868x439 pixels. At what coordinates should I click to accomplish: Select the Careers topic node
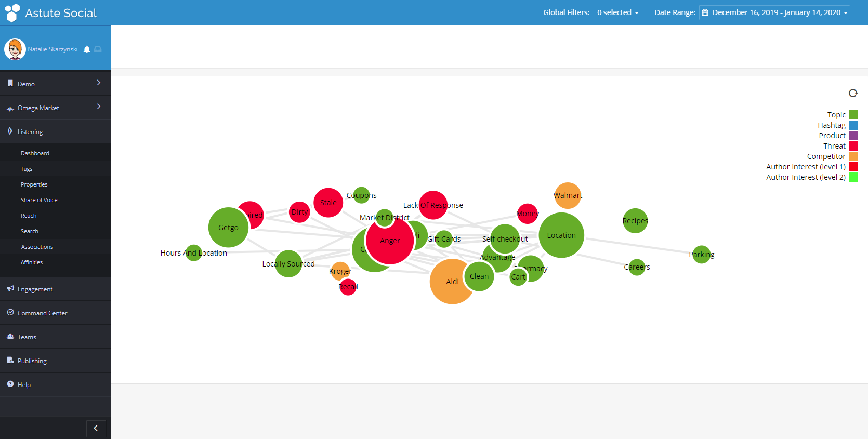[x=637, y=267]
